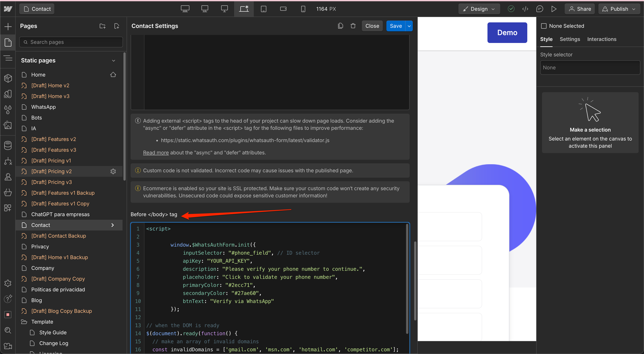Open the Search magnifier in sidebar

(8, 330)
